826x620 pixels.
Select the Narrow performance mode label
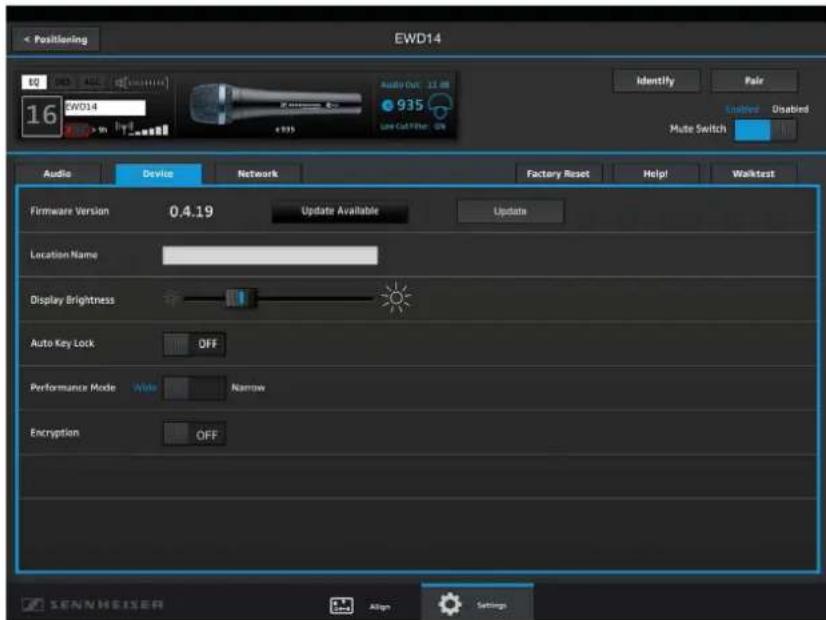pos(248,388)
